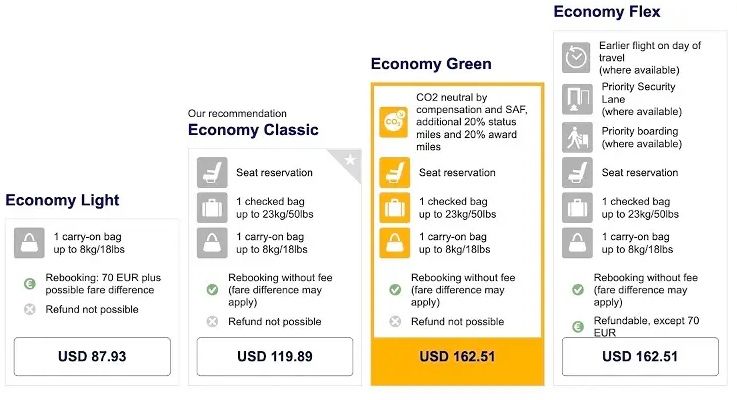This screenshot has height=400, width=737.
Task: Click the Economy Light carry-on bag icon
Action: coord(29,241)
